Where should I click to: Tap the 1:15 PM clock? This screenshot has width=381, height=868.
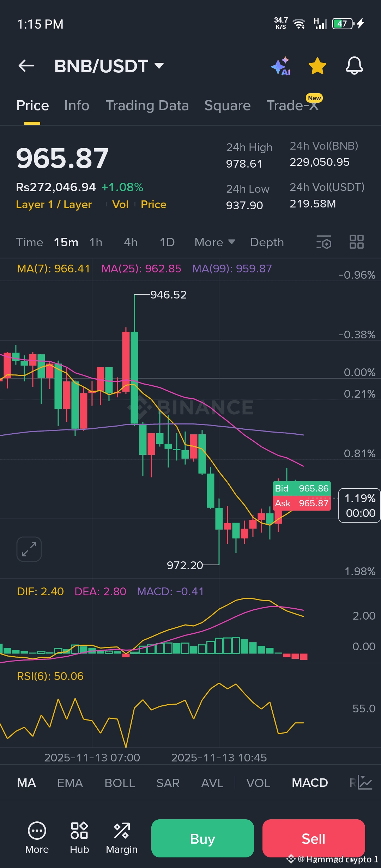(x=40, y=24)
